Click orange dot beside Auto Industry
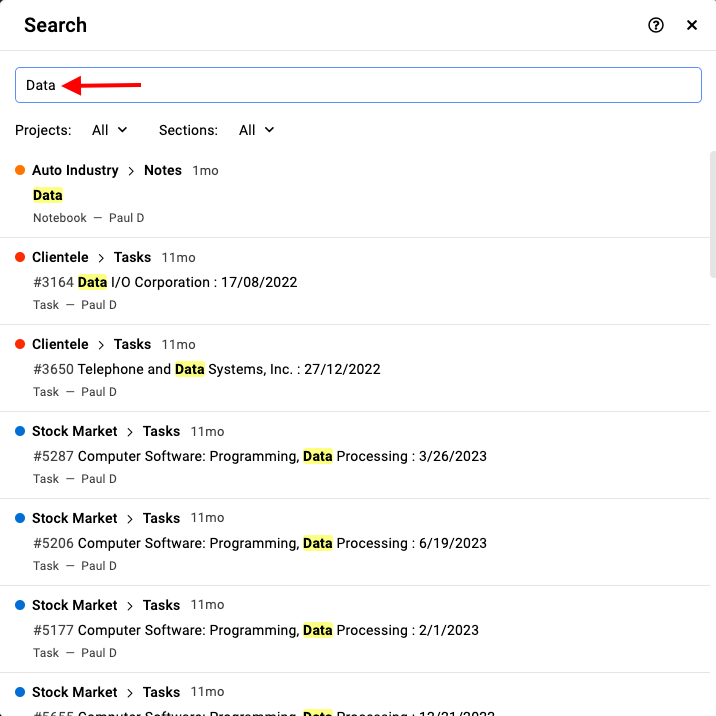Screen dimensions: 716x716 point(20,170)
